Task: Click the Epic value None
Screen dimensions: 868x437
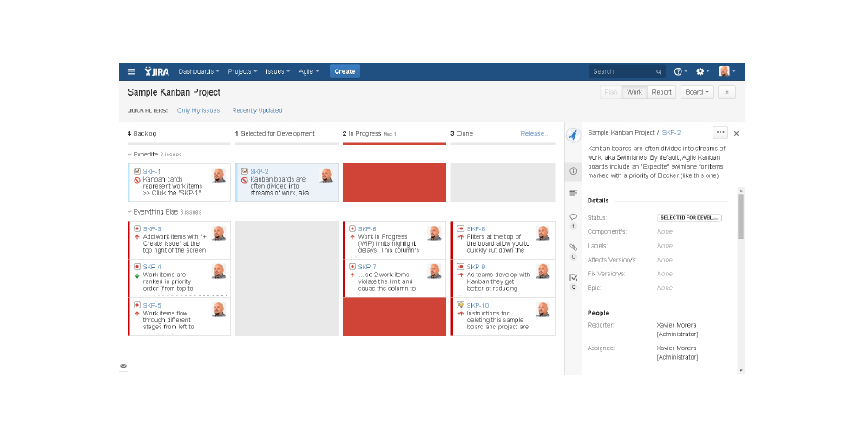Action: pos(664,288)
